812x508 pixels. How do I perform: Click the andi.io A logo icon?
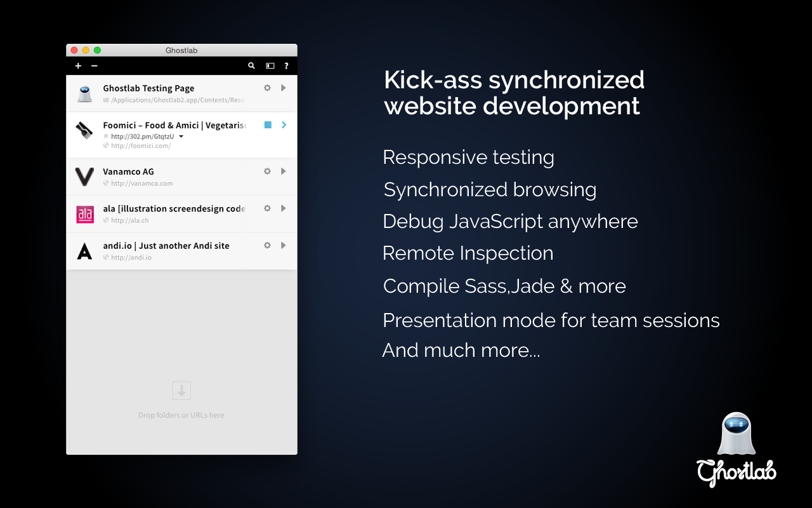point(84,251)
